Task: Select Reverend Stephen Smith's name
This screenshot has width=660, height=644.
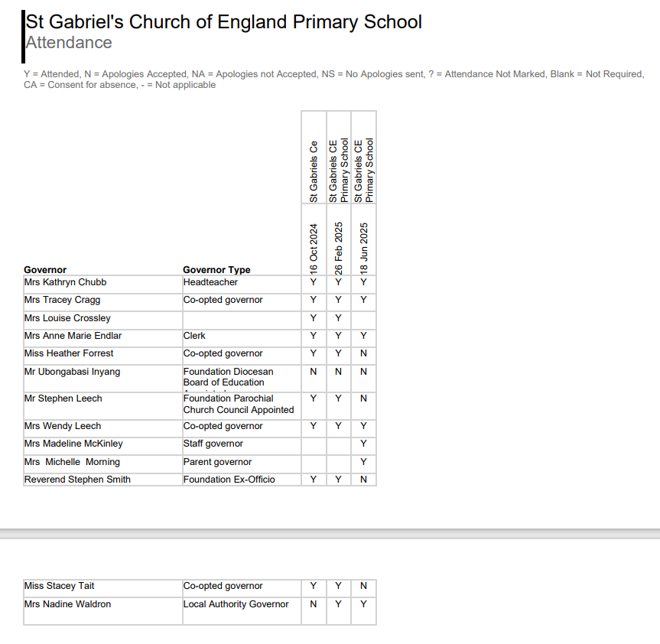Action: click(x=77, y=480)
